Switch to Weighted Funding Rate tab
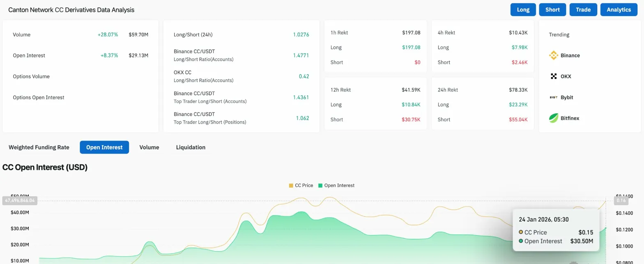644x264 pixels. [39, 147]
